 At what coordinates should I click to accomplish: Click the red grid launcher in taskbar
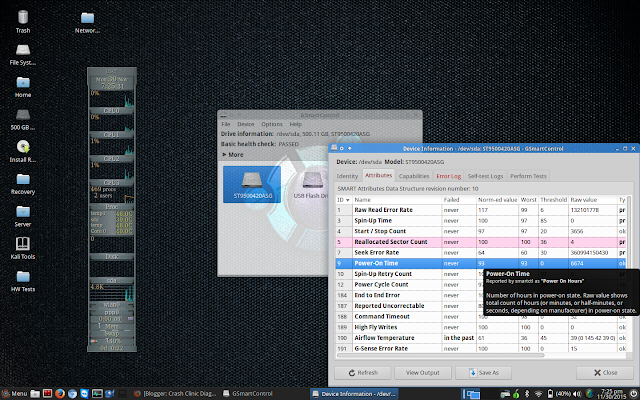coord(47,394)
